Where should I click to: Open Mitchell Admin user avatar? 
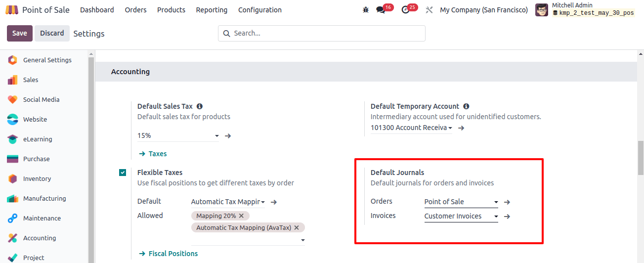pos(542,10)
